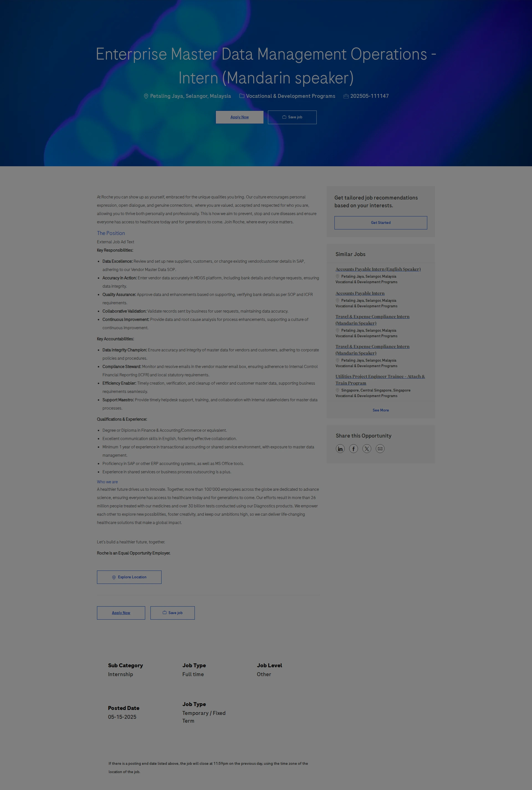Click the Save job button in header

coord(292,117)
